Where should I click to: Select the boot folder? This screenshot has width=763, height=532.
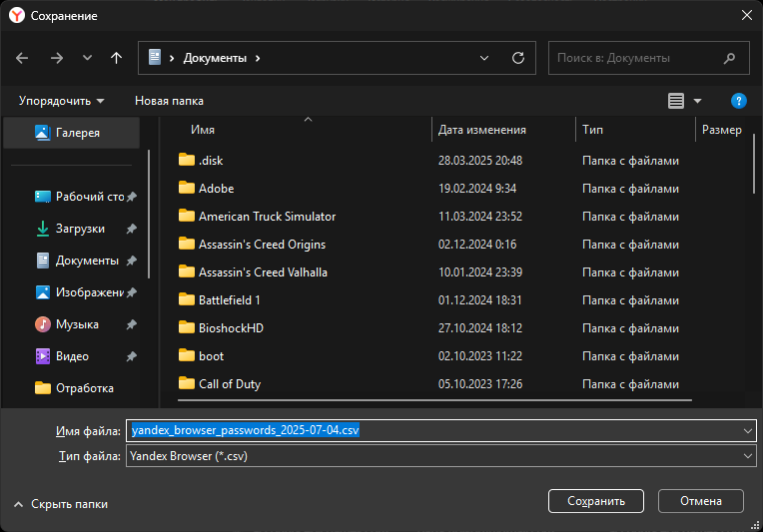(x=211, y=356)
